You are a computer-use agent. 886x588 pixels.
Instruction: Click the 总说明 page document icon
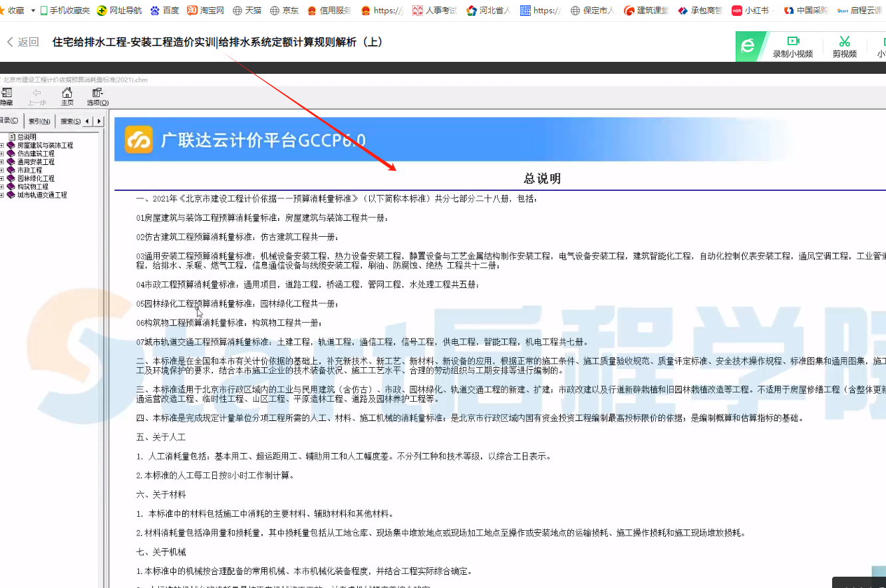coord(11,137)
